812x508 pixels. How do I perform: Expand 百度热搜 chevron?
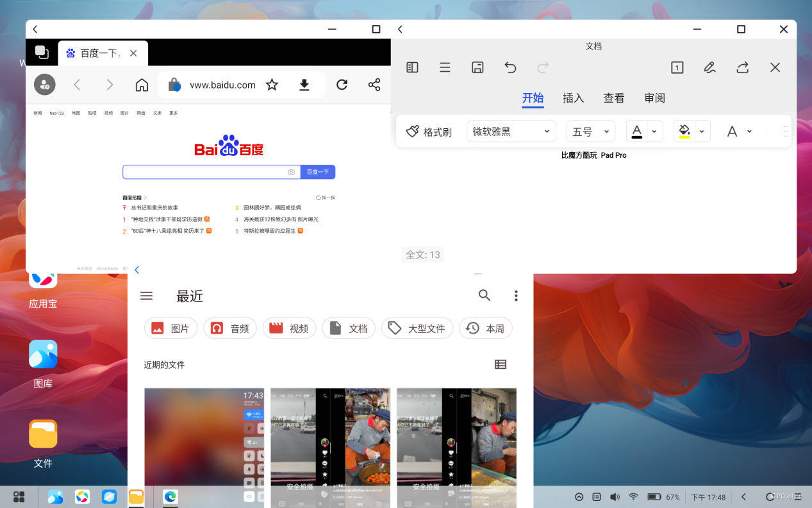(x=145, y=198)
